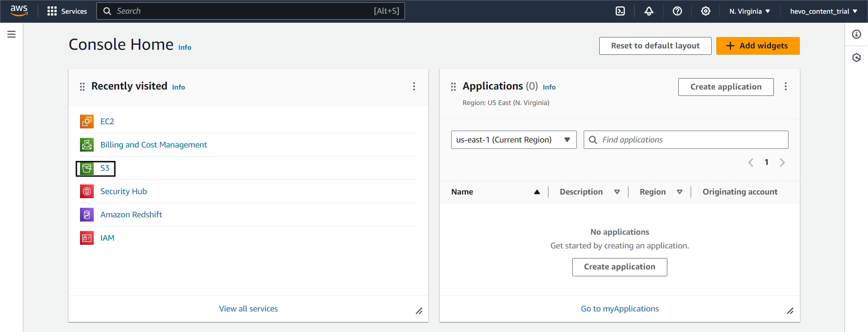Open Info link next to Recently visited
Screen dimensions: 868x332
click(179, 87)
